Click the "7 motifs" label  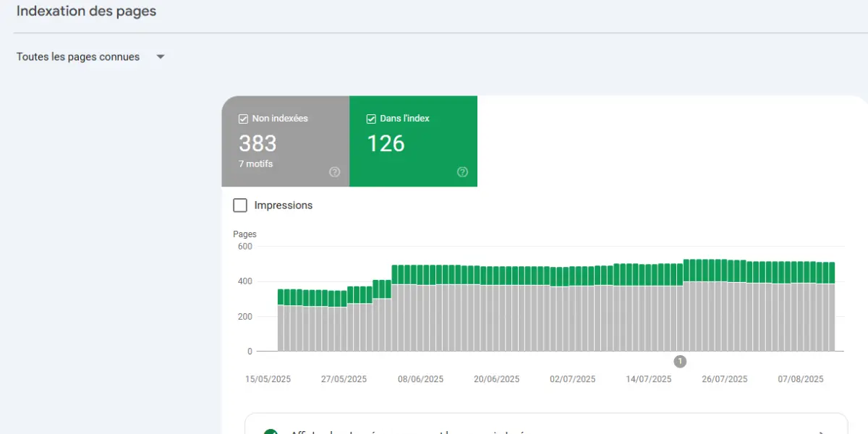pyautogui.click(x=255, y=163)
